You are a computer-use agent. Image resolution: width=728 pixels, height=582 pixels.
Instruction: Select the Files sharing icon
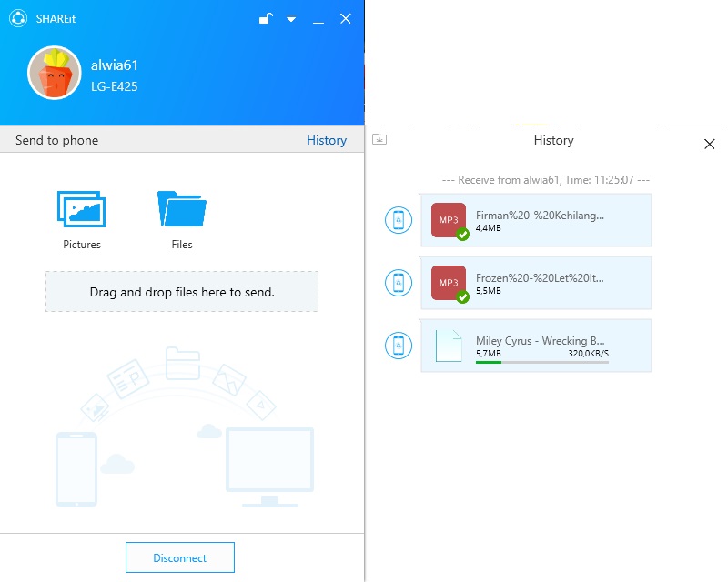pos(179,207)
